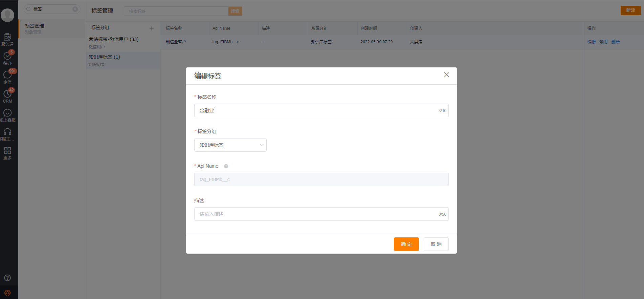This screenshot has height=299, width=644.
Task: Click the orange 搜索 button
Action: (235, 11)
